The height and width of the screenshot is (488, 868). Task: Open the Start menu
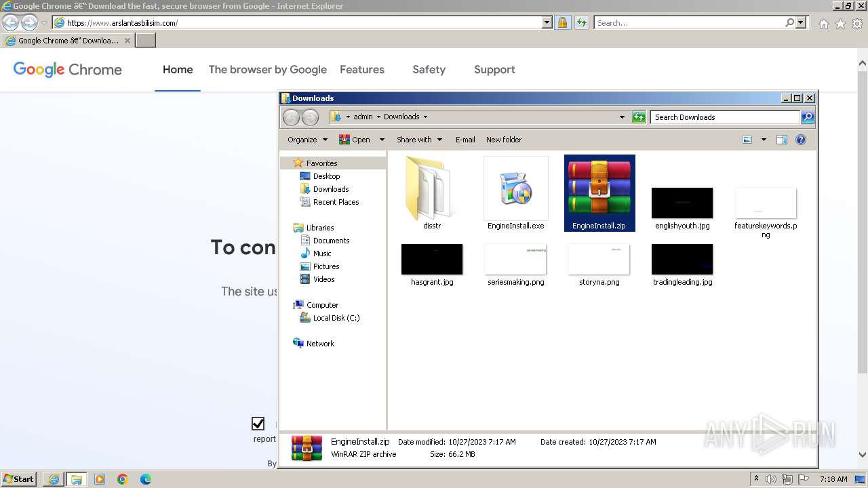pos(19,479)
